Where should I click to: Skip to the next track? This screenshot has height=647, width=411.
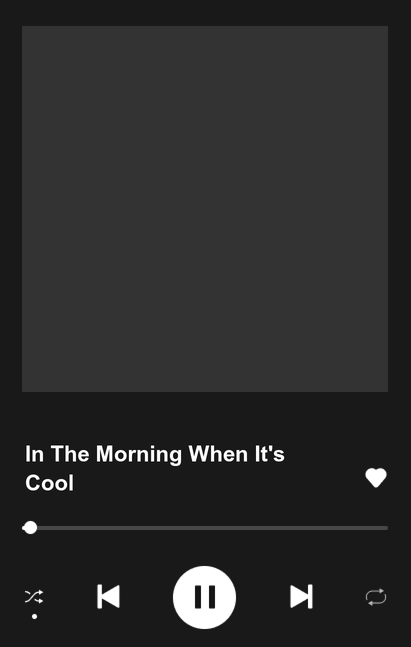301,596
